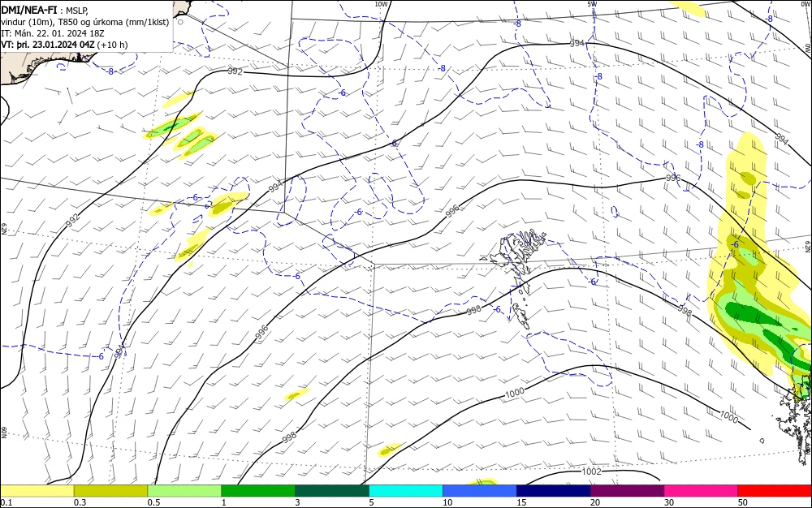Pick the dark green 3–5 legend block
The image size is (812, 508).
pos(332,491)
